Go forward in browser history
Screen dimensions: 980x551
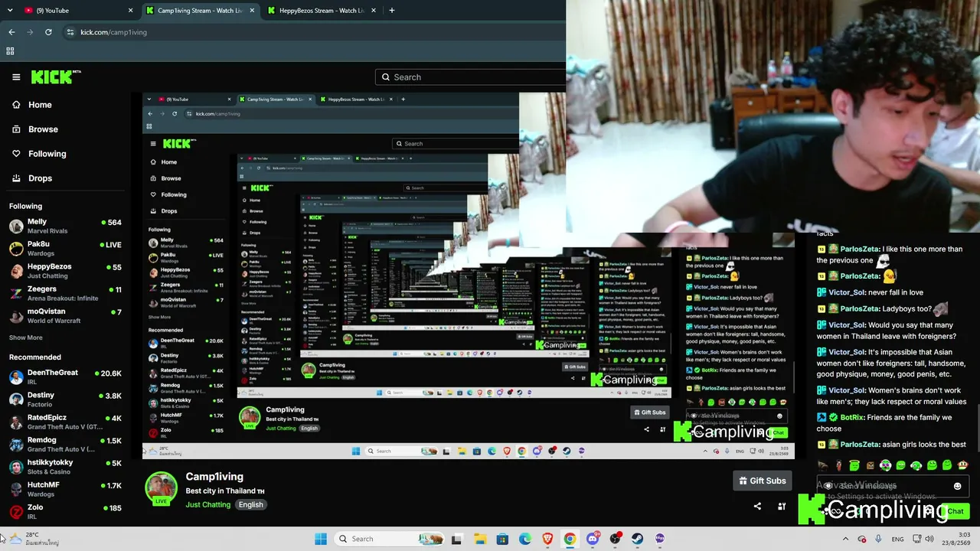30,32
